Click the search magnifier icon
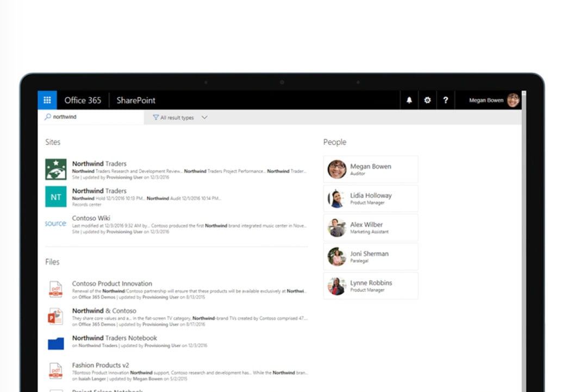Image resolution: width=586 pixels, height=392 pixels. tap(48, 117)
